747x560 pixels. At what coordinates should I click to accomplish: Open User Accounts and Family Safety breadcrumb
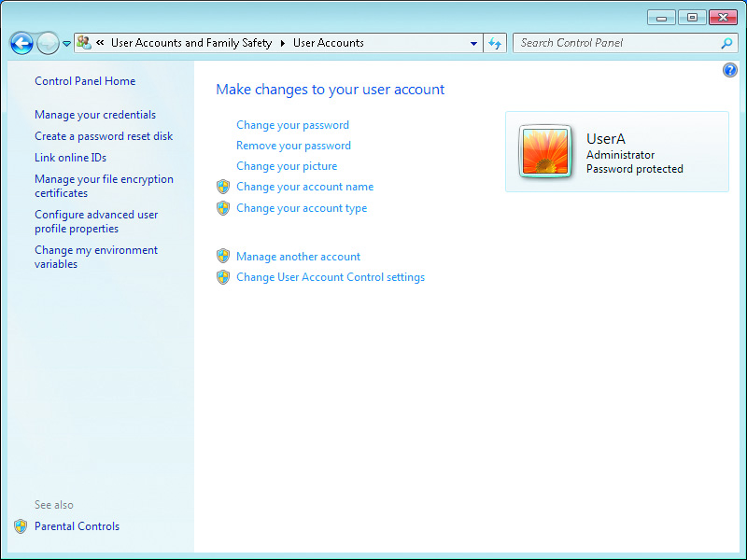(191, 43)
